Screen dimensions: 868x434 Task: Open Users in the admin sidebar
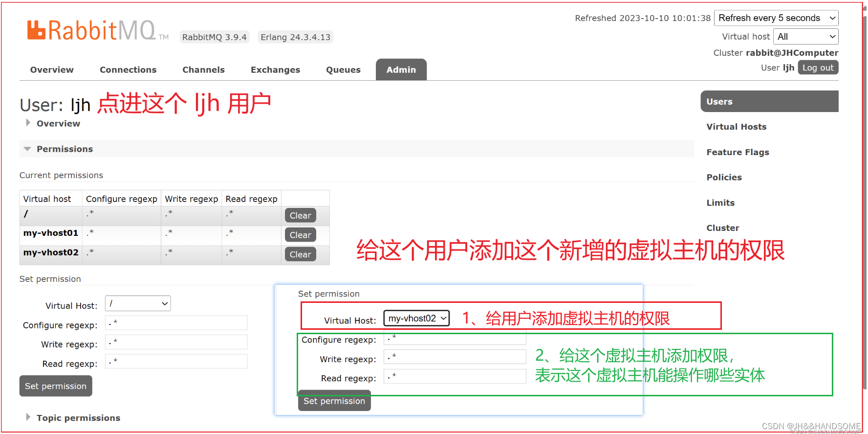point(769,101)
